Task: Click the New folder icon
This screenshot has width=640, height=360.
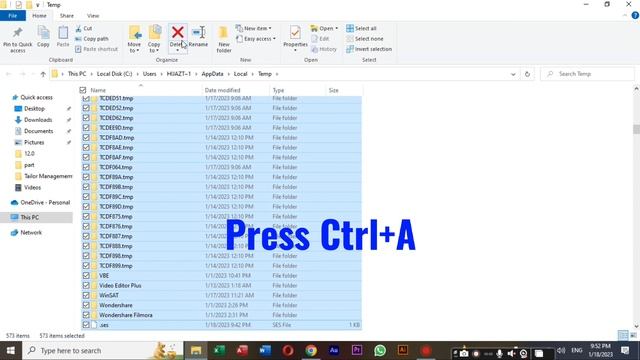Action: pyautogui.click(x=223, y=33)
